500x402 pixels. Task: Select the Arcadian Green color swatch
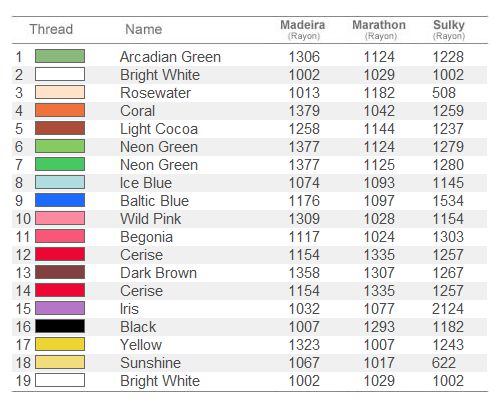pos(60,56)
